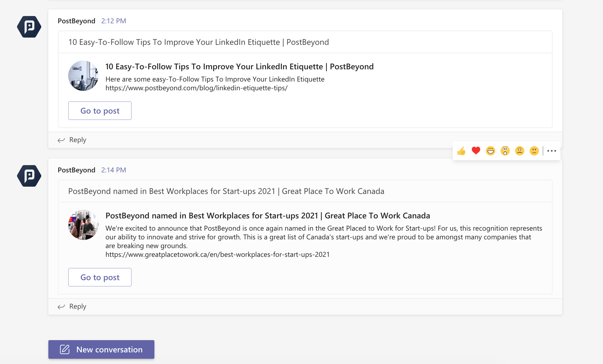Reply to the 2:12 PM PostBeyond message
This screenshot has width=603, height=364.
pos(72,140)
